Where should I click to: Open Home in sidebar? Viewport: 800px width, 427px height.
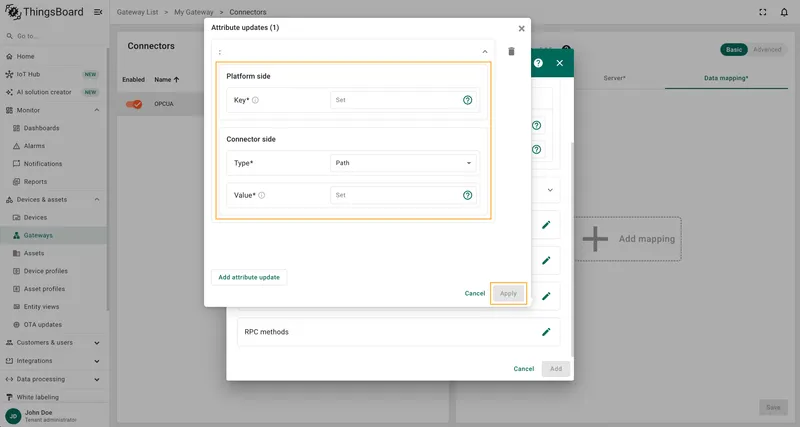pyautogui.click(x=54, y=56)
